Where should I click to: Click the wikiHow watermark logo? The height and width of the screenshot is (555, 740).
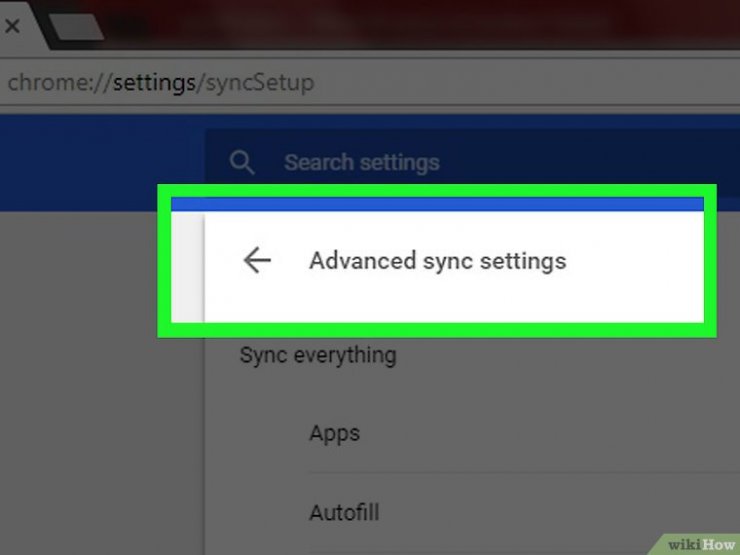pyautogui.click(x=702, y=544)
